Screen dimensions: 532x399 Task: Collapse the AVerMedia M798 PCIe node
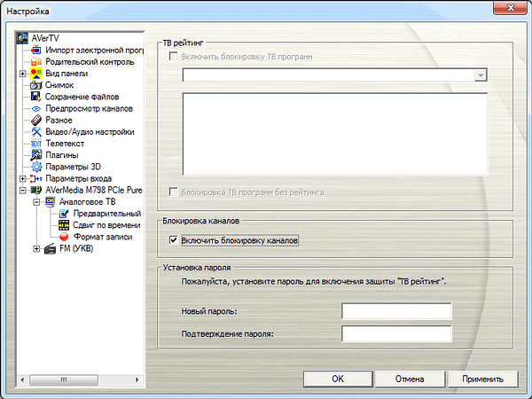click(22, 191)
